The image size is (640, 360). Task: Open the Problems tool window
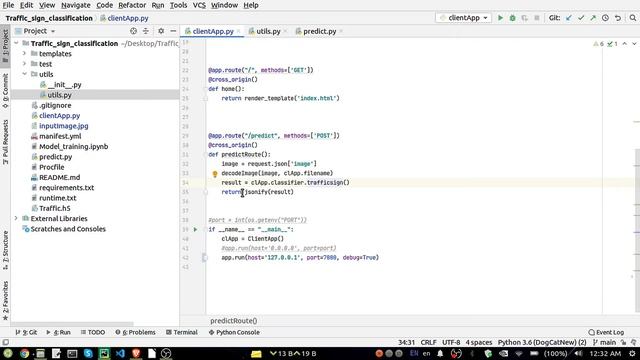135,332
